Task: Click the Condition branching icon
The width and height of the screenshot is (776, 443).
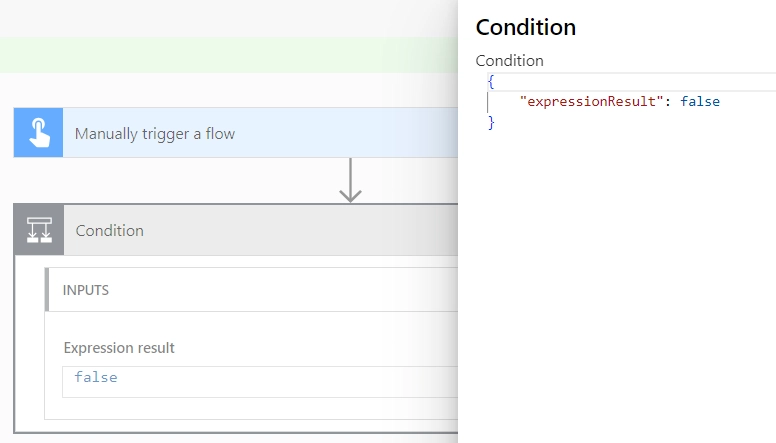Action: click(x=39, y=230)
